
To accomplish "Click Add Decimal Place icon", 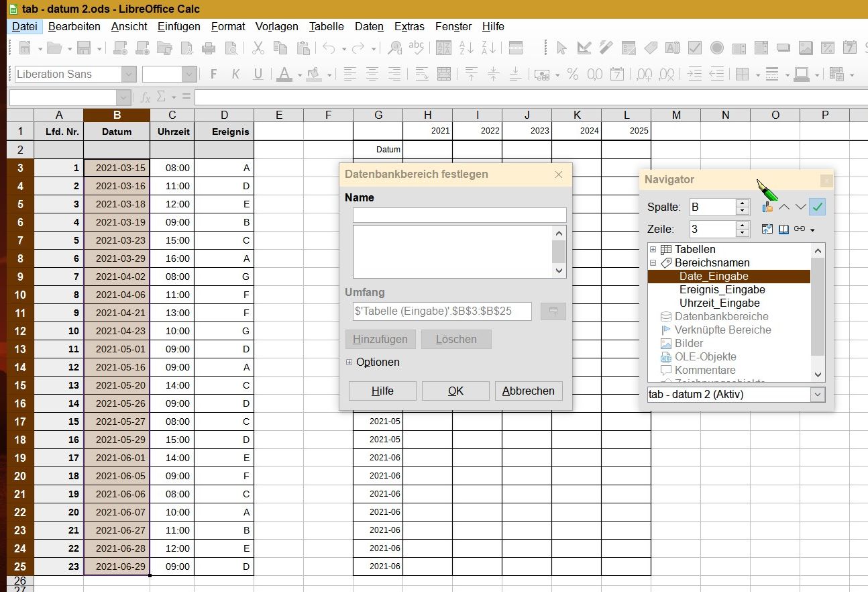I will click(645, 74).
